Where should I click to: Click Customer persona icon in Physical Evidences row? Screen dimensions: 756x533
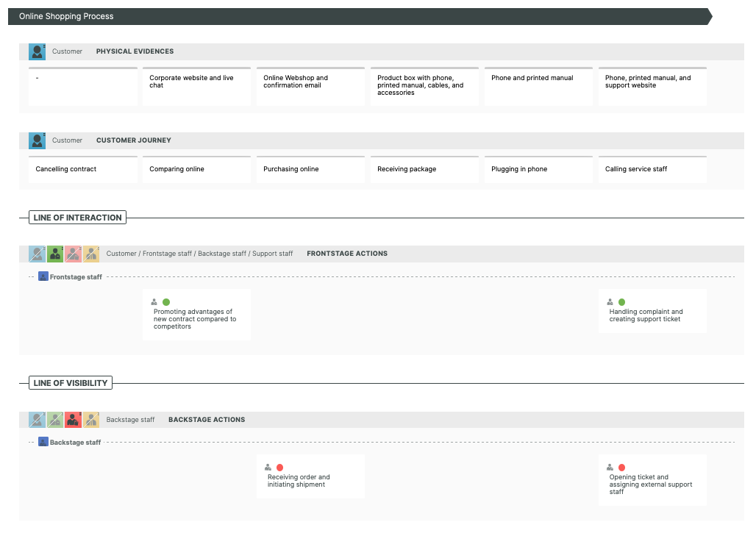pyautogui.click(x=37, y=51)
